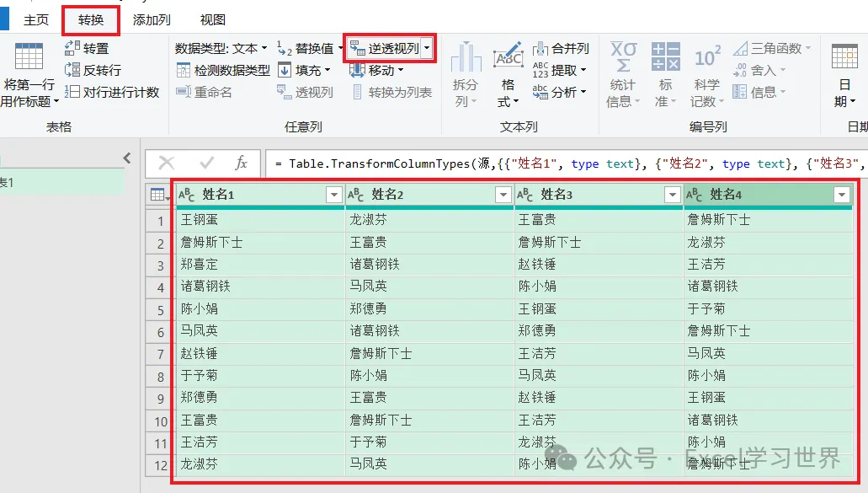Switch to the 添加列 (Add Column) tab
The image size is (868, 493).
(152, 20)
